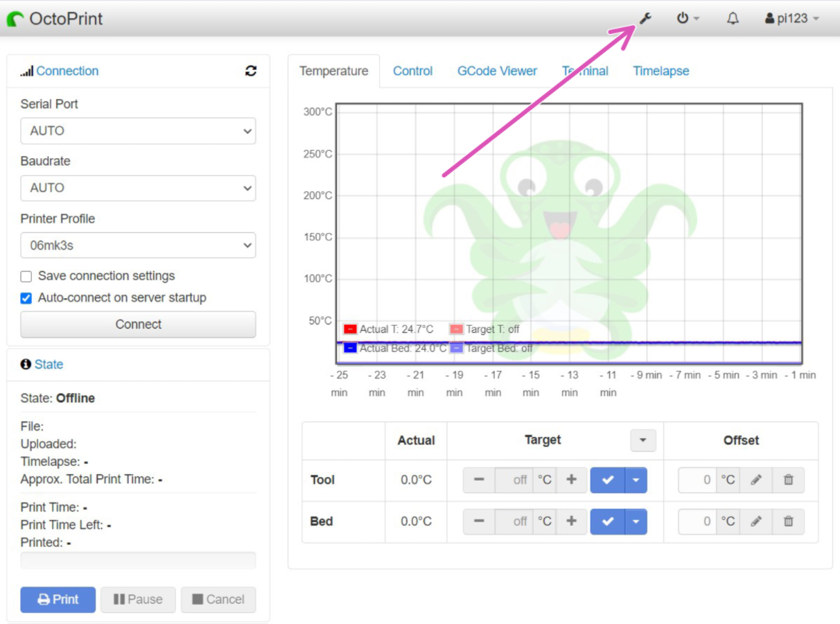Viewport: 840px width, 624px height.
Task: Show notifications bell
Action: tap(733, 19)
